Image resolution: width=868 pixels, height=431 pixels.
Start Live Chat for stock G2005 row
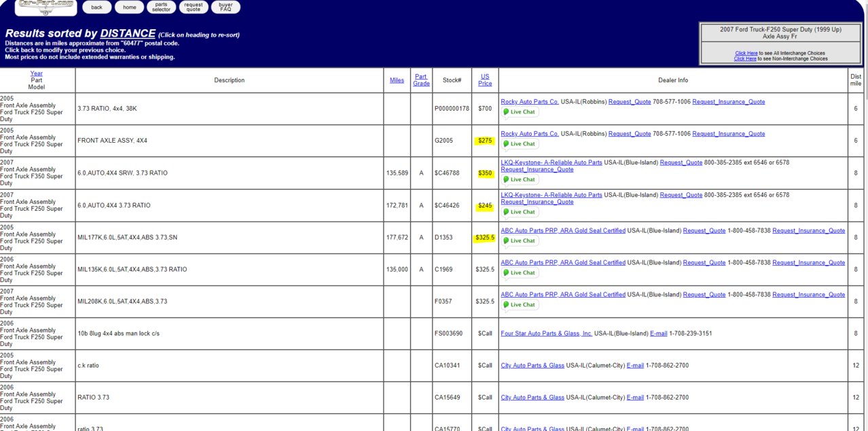click(x=520, y=144)
